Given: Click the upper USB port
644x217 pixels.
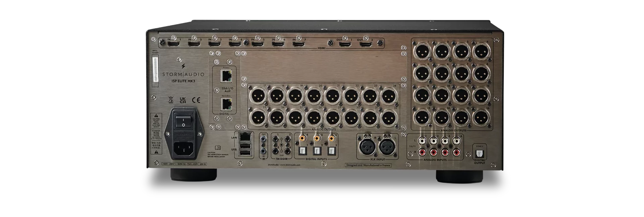Looking at the screenshot, I should (x=246, y=146).
